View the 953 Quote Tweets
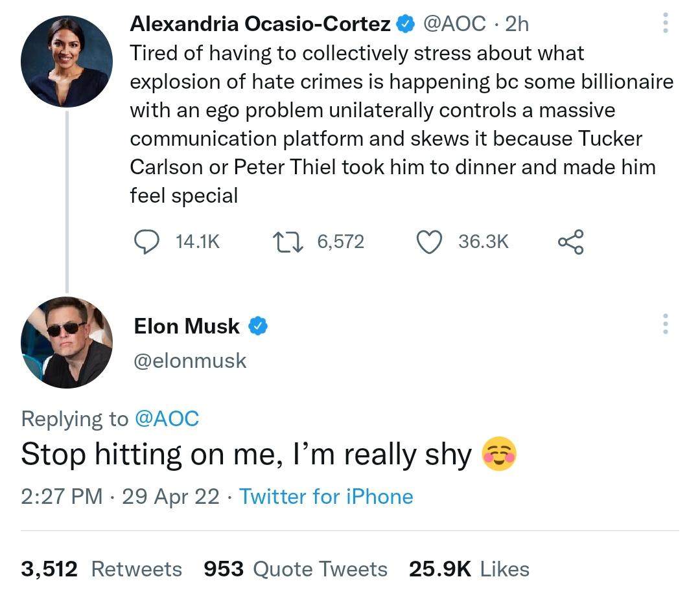 coord(295,569)
